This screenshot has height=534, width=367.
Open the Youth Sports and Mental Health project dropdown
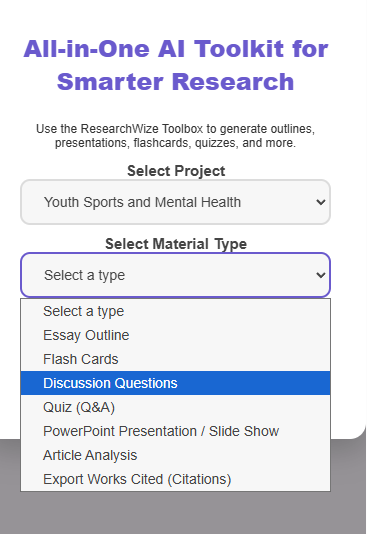175,202
